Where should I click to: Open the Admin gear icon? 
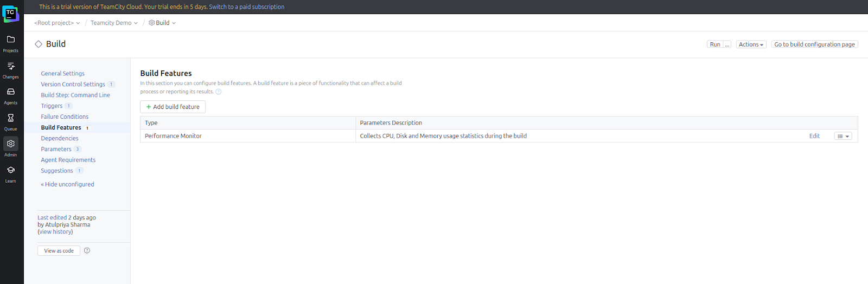tap(11, 144)
